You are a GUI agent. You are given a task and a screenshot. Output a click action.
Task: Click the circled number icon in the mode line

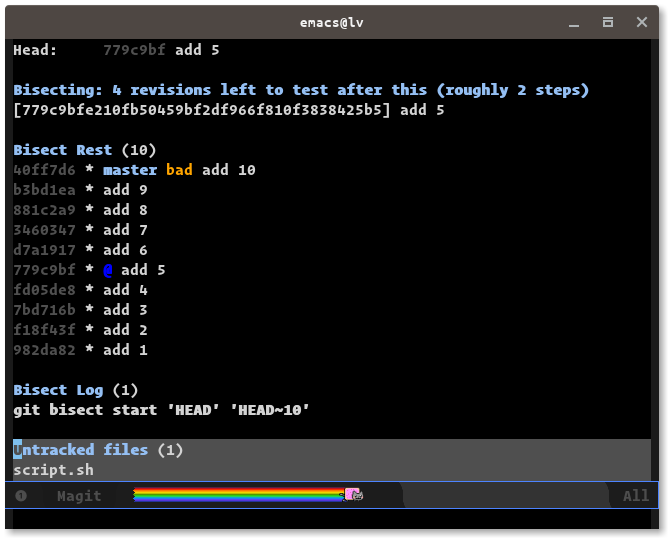coord(21,495)
